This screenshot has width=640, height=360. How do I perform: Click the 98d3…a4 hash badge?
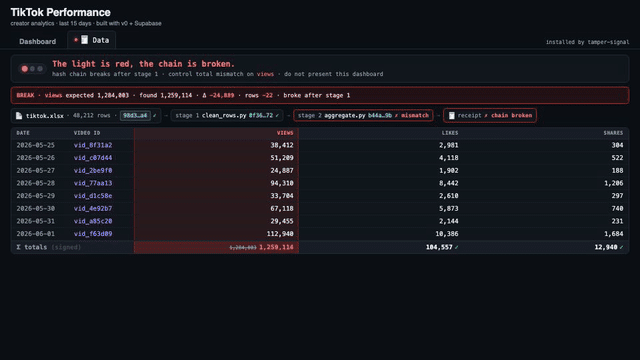(135, 116)
